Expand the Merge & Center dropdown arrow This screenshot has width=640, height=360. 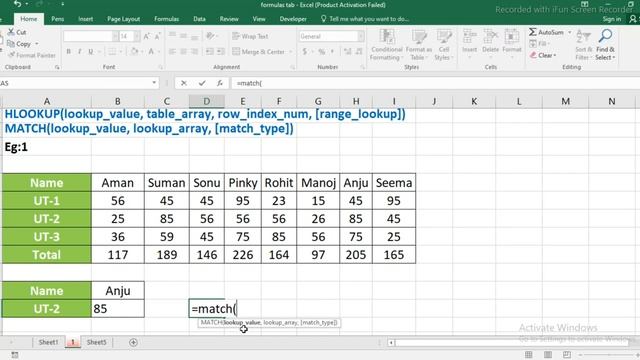tap(291, 52)
